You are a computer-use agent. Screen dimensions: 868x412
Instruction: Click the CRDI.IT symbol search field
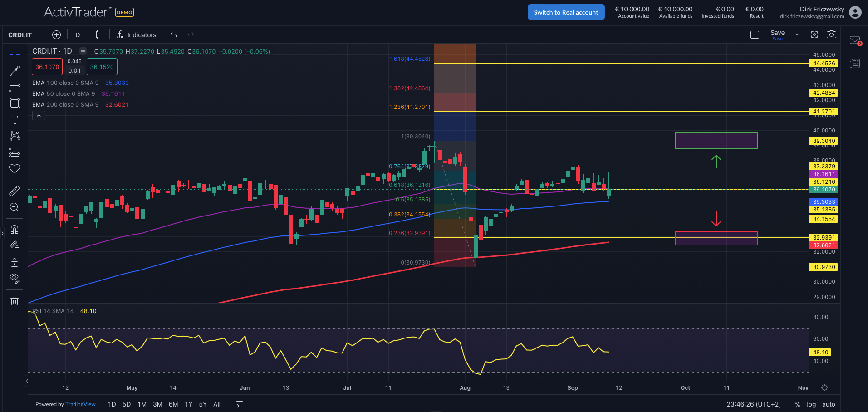pos(20,35)
